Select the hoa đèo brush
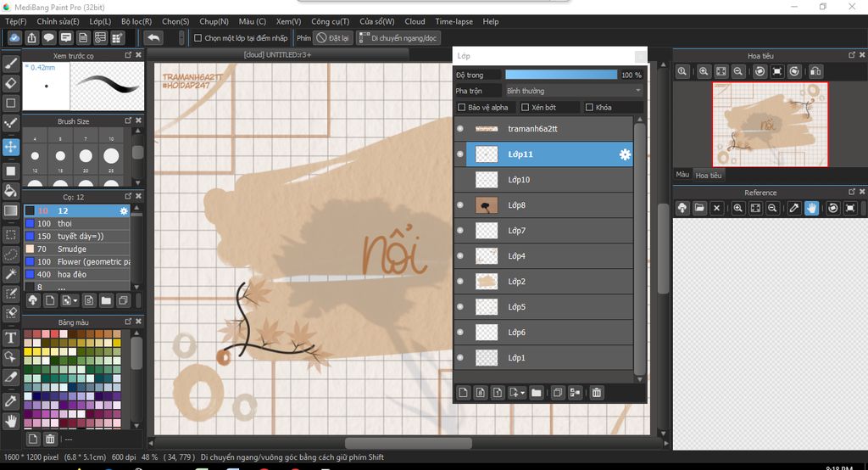The image size is (868, 470). point(77,274)
